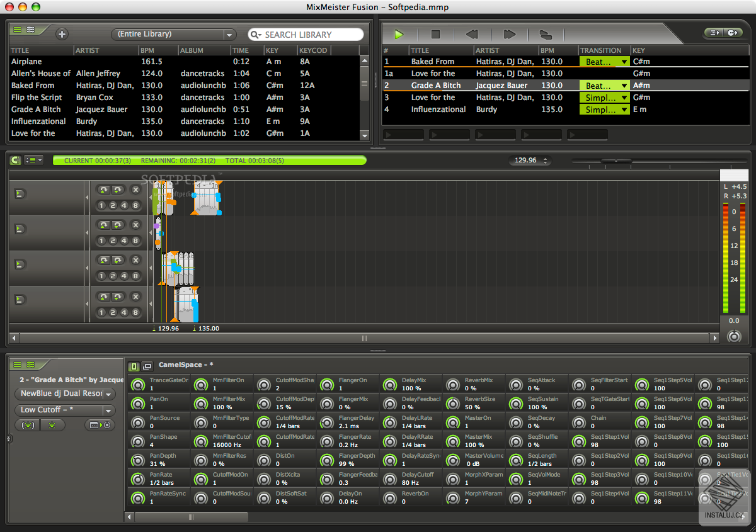Image resolution: width=756 pixels, height=532 pixels.
Task: Sort the library by the BPM column header
Action: click(146, 50)
